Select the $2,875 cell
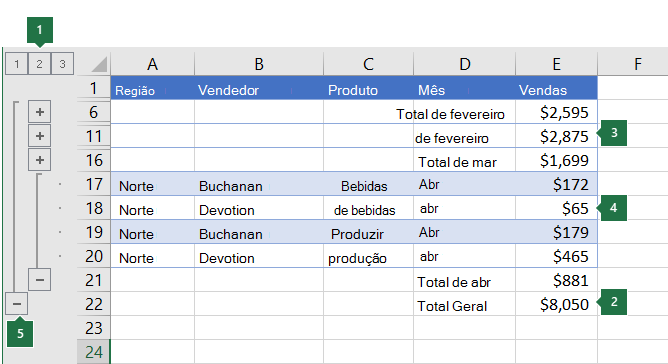668x364 pixels. click(x=556, y=136)
